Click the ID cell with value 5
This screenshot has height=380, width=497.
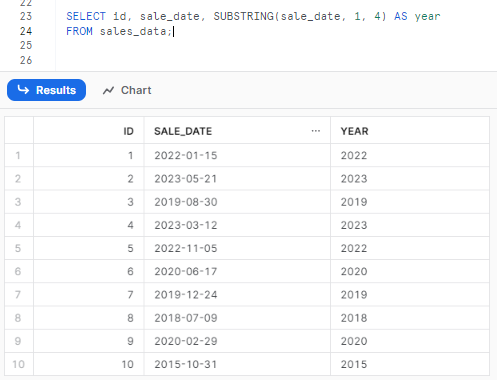click(x=89, y=248)
